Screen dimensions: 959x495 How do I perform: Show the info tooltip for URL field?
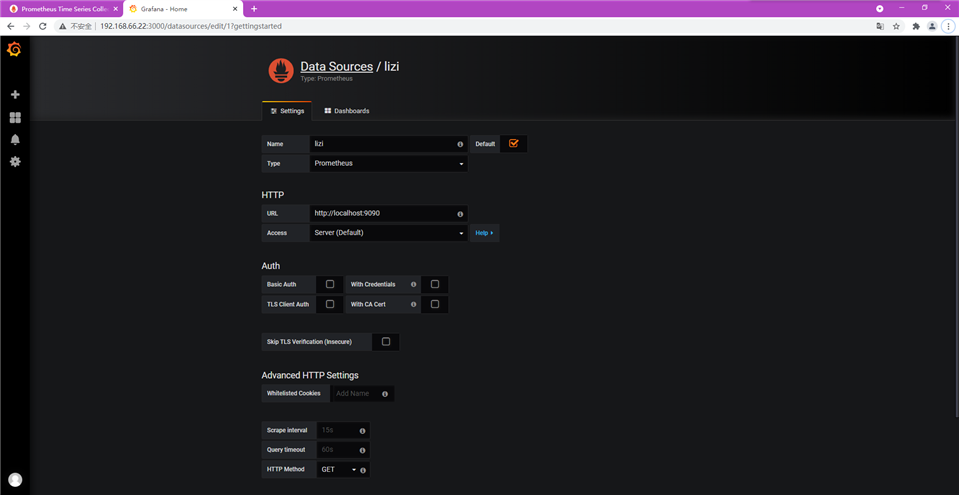[x=460, y=214]
